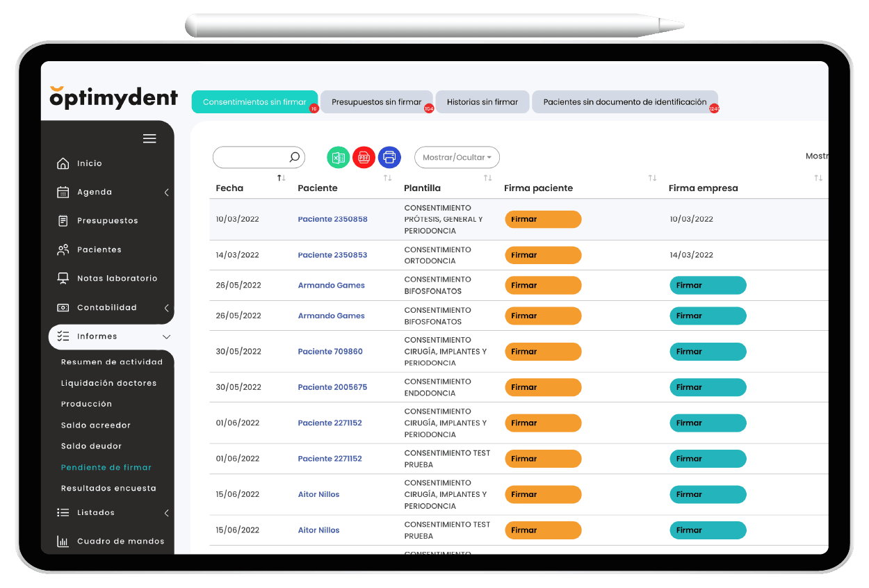Screen dimensions: 869x588
Task: Toggle sort on Firma paciente column
Action: 652,179
